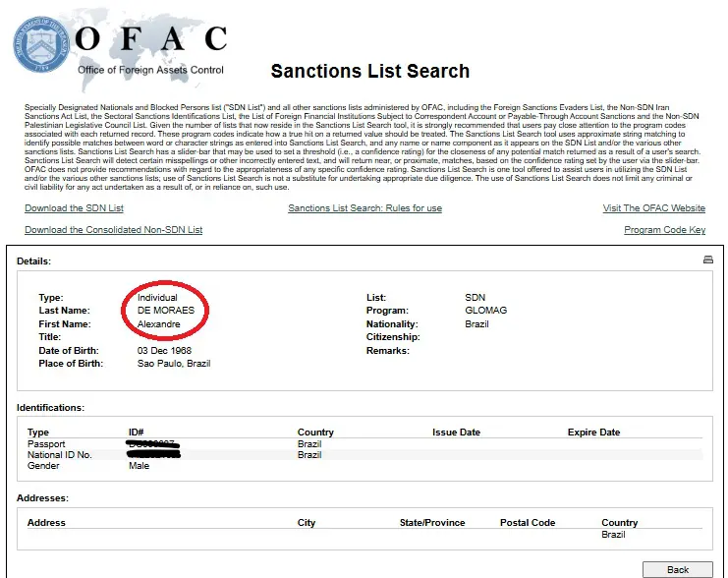
Task: Click the Postal Code column header
Action: 528,523
